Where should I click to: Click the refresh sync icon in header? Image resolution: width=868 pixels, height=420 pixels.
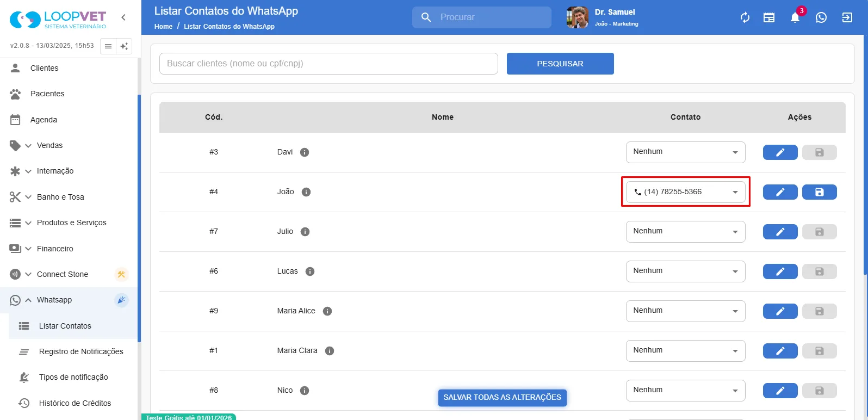coord(745,17)
